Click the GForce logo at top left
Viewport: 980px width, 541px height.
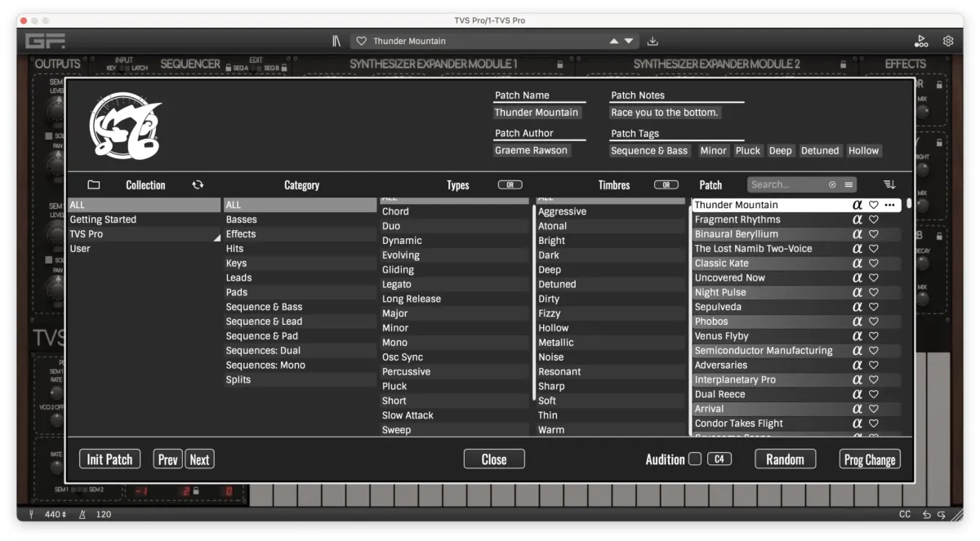[45, 41]
